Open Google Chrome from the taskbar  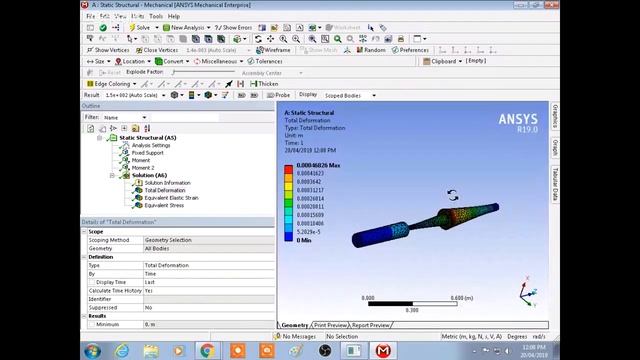click(x=207, y=351)
